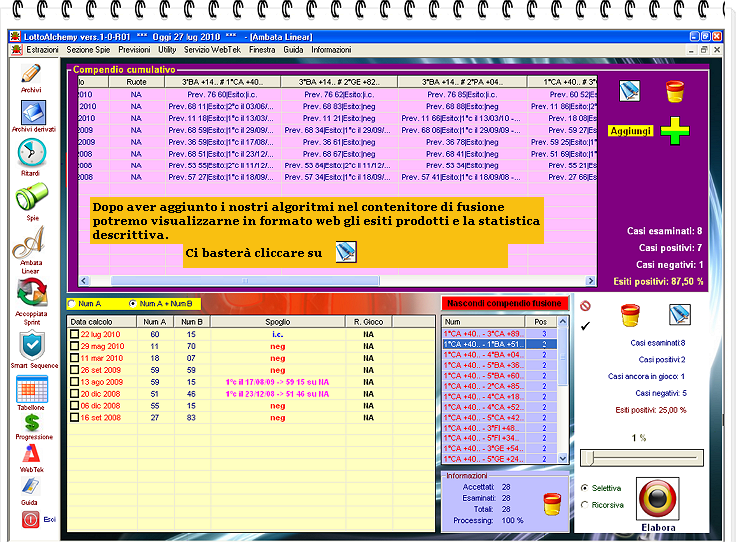Screen dimensions: 736x542
Task: Open Archivi derivati in sidebar
Action: pos(33,113)
